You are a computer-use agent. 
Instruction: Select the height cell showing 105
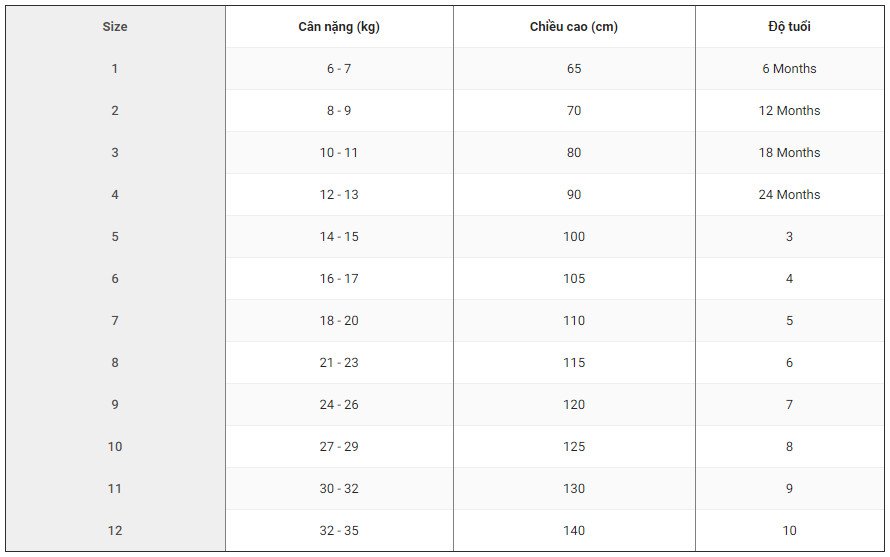tap(574, 279)
